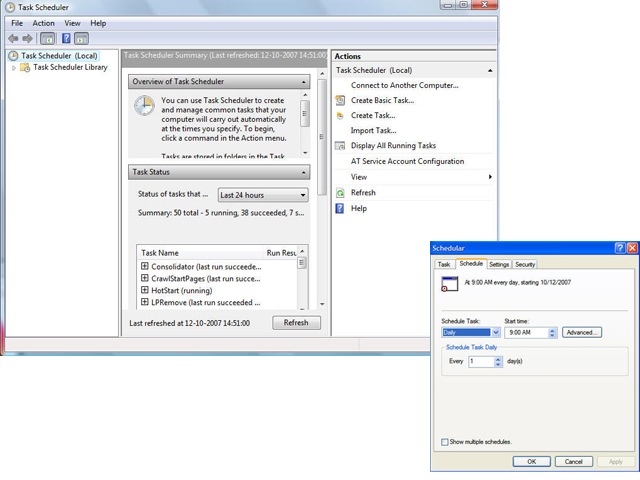Click the center pane vertical scrollbar thumb
640x480 pixels.
[322, 137]
